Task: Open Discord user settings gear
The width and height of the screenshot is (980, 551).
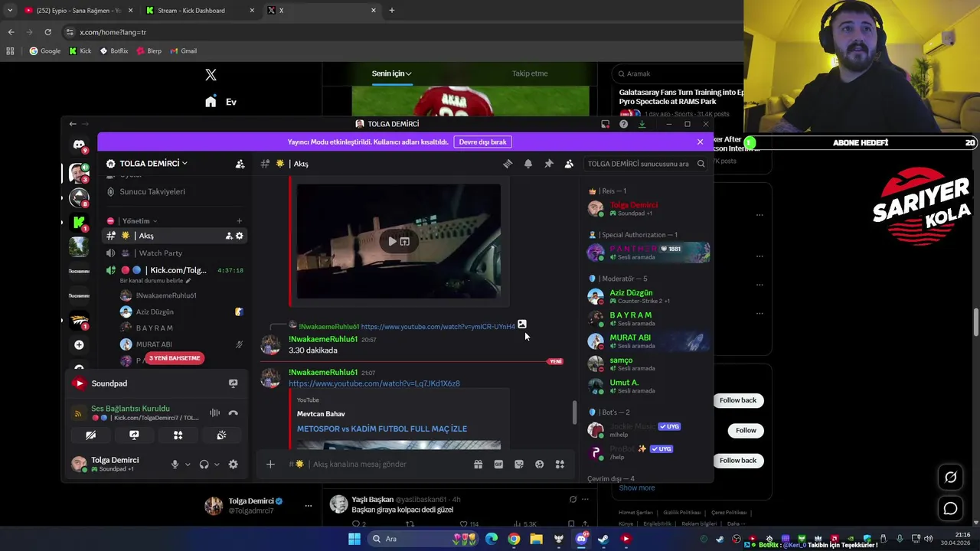Action: point(233,465)
